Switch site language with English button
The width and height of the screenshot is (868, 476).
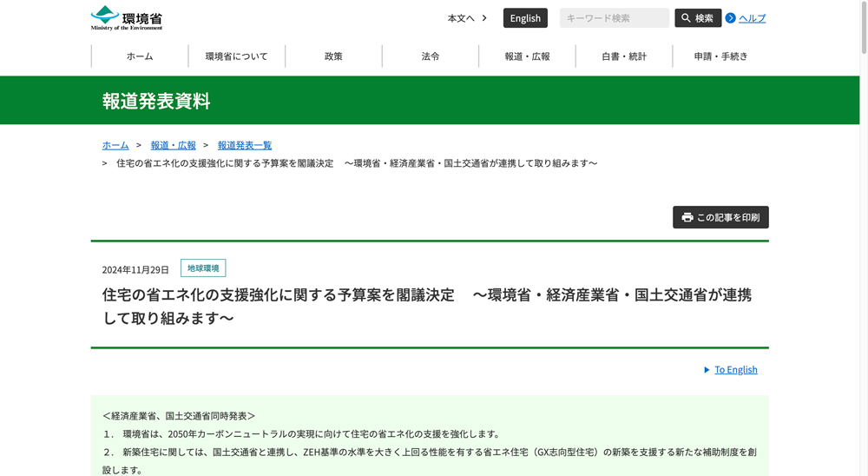click(525, 18)
